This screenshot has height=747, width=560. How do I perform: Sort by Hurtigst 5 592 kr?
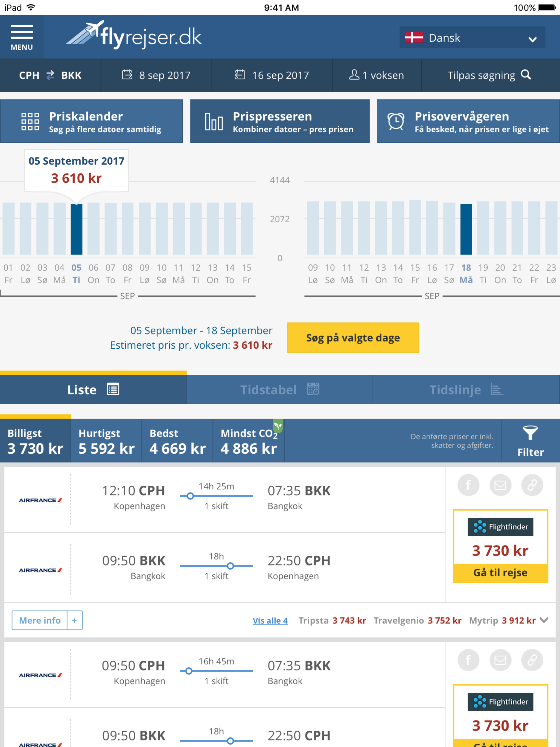pyautogui.click(x=106, y=441)
